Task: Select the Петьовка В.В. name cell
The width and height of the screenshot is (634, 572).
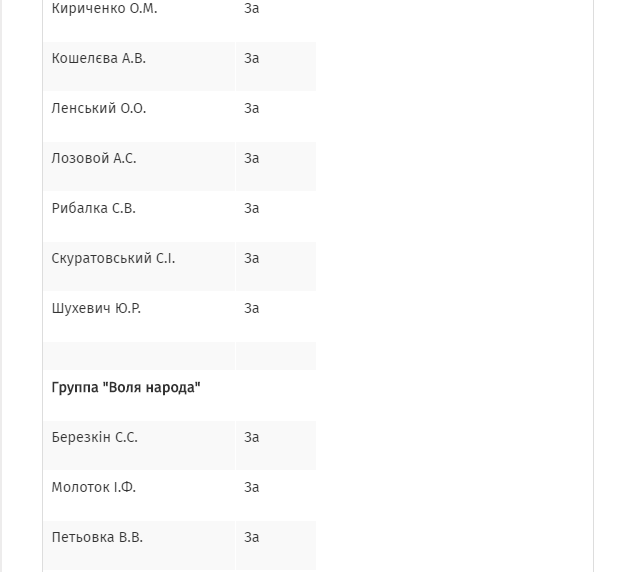Action: point(97,538)
